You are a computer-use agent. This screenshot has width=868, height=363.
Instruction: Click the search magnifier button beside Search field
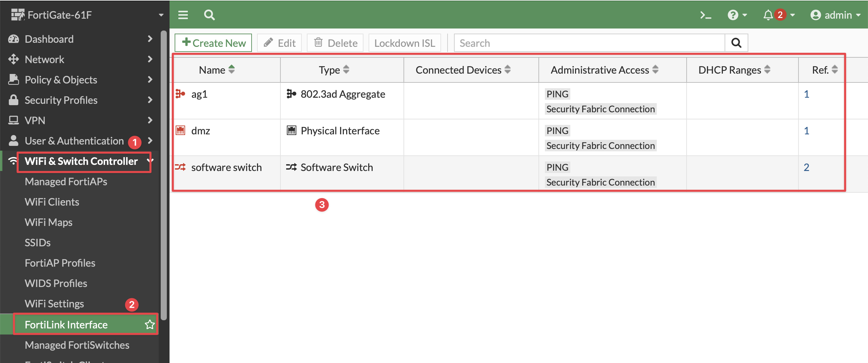coord(736,43)
